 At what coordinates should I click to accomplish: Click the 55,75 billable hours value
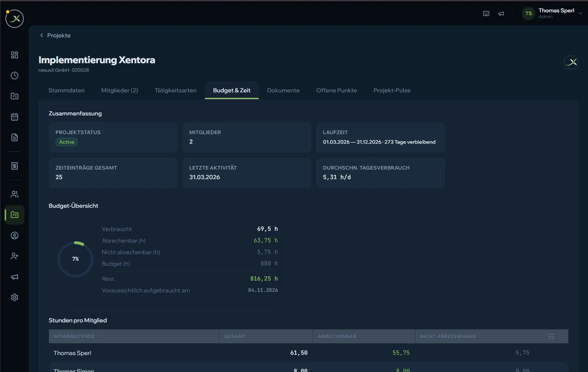pos(401,353)
